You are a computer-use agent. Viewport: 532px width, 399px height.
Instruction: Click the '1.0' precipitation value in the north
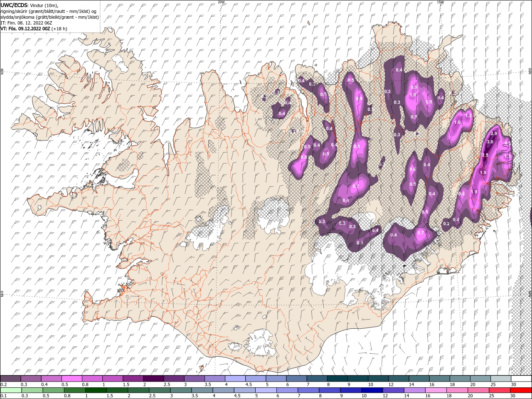pyautogui.click(x=413, y=95)
